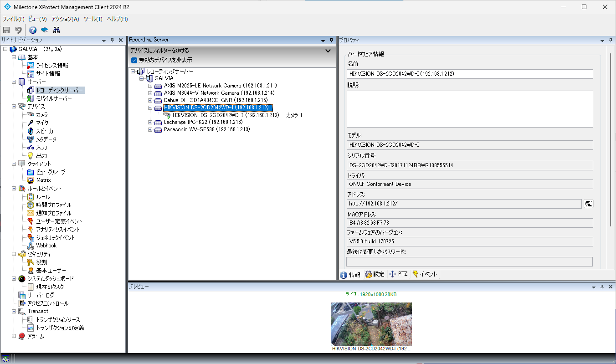
Task: Open アクセスコントロール node
Action: click(x=48, y=303)
